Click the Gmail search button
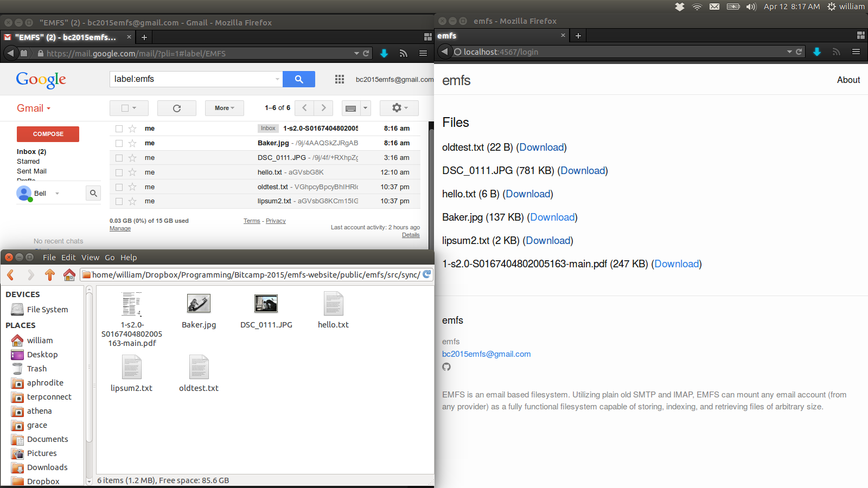Viewport: 868px width, 488px height. (x=299, y=79)
